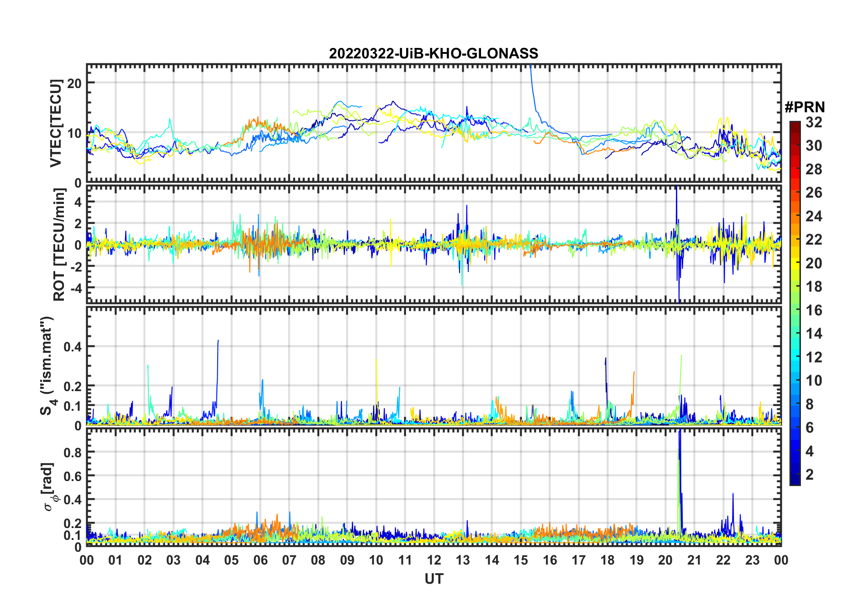
Task: Click ROT y-axis tick label -4
Action: [76, 288]
